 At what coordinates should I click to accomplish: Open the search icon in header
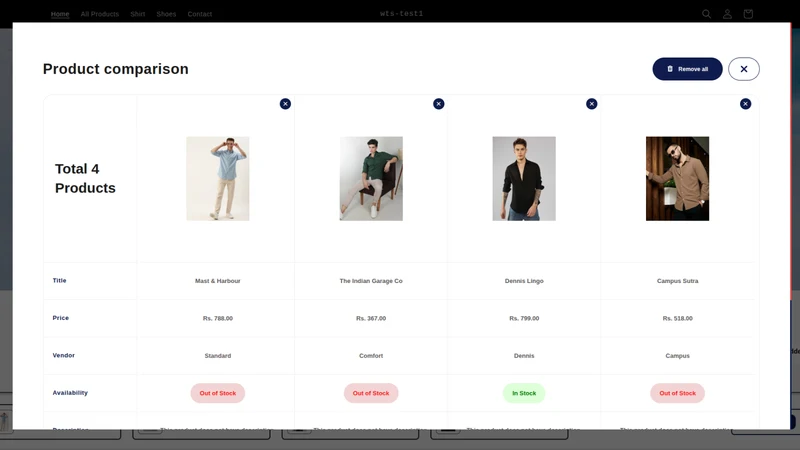pyautogui.click(x=706, y=14)
